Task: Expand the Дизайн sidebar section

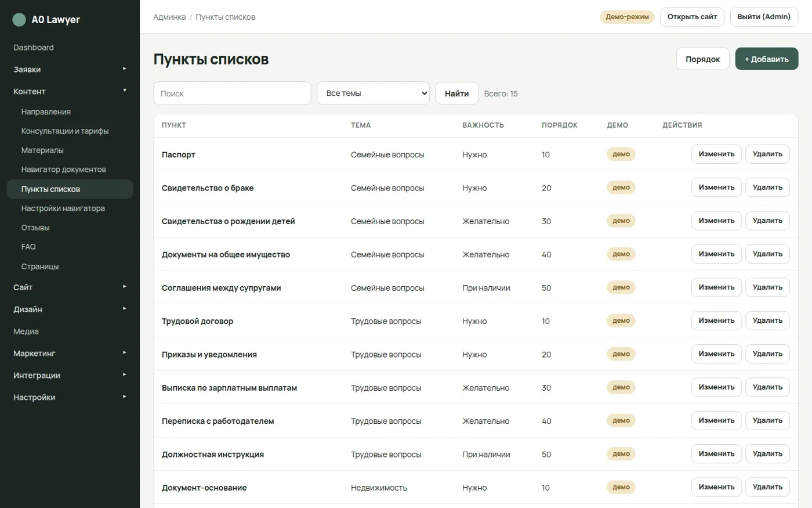Action: pos(70,309)
